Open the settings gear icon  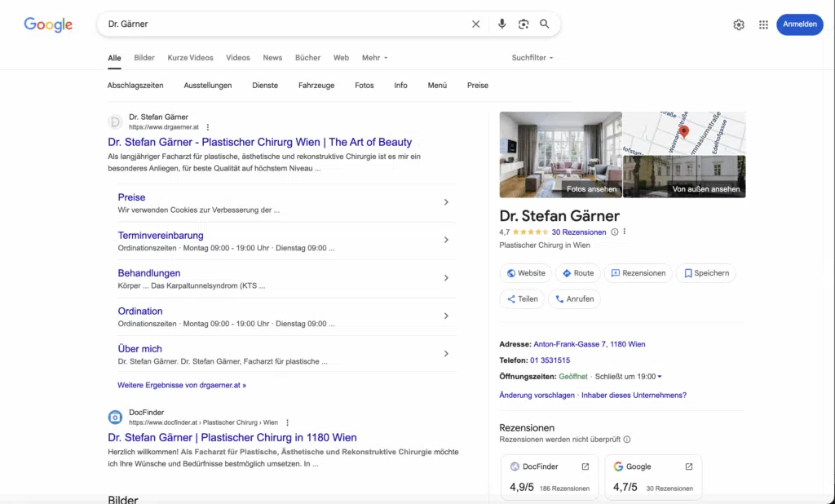coord(739,24)
